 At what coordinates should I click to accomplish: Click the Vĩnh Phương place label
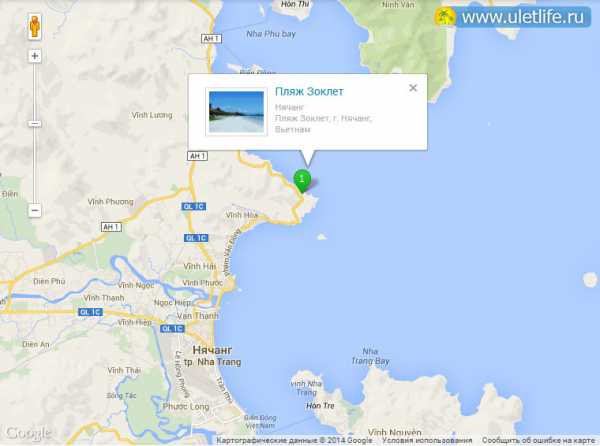click(x=111, y=202)
